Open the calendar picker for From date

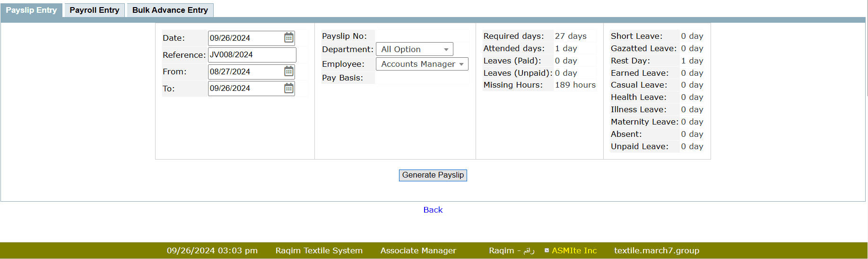tap(288, 71)
